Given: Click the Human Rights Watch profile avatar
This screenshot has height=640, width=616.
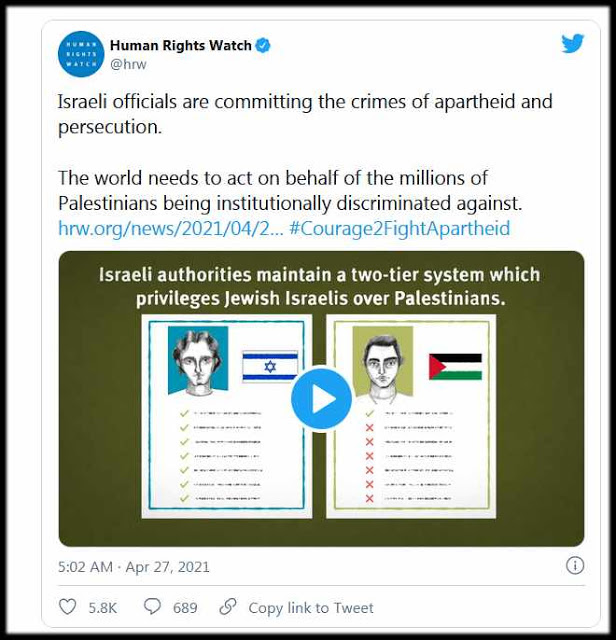Looking at the screenshot, I should [81, 54].
